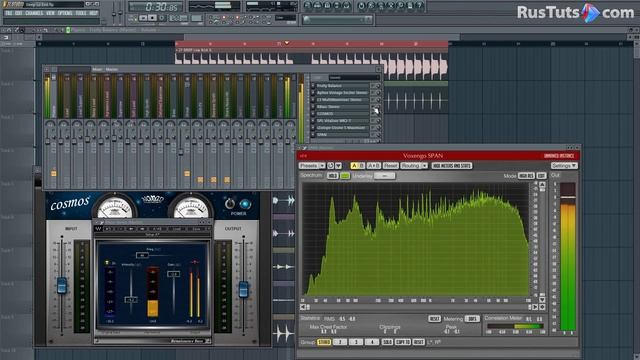Toggle the green button next to HOLD
Viewport: 640px width, 360px height.
[x=345, y=176]
